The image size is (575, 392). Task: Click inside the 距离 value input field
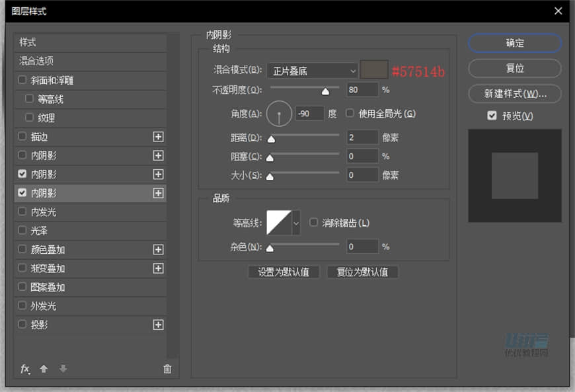(x=362, y=137)
